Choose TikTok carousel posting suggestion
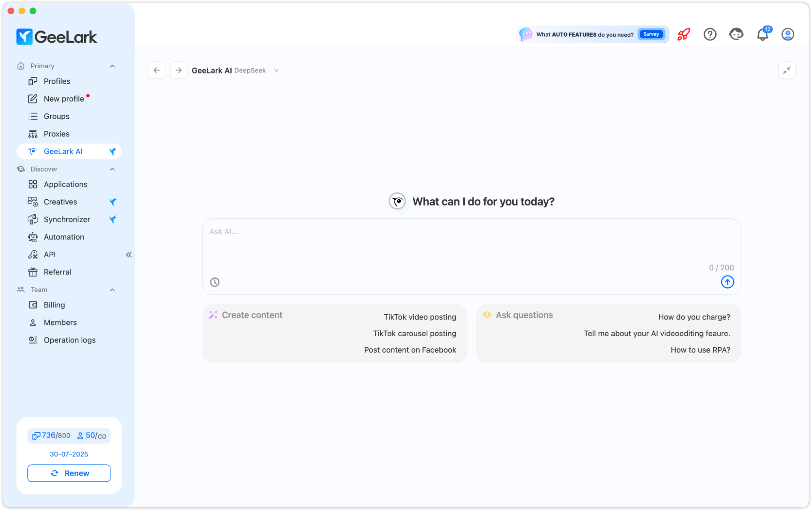 click(414, 333)
